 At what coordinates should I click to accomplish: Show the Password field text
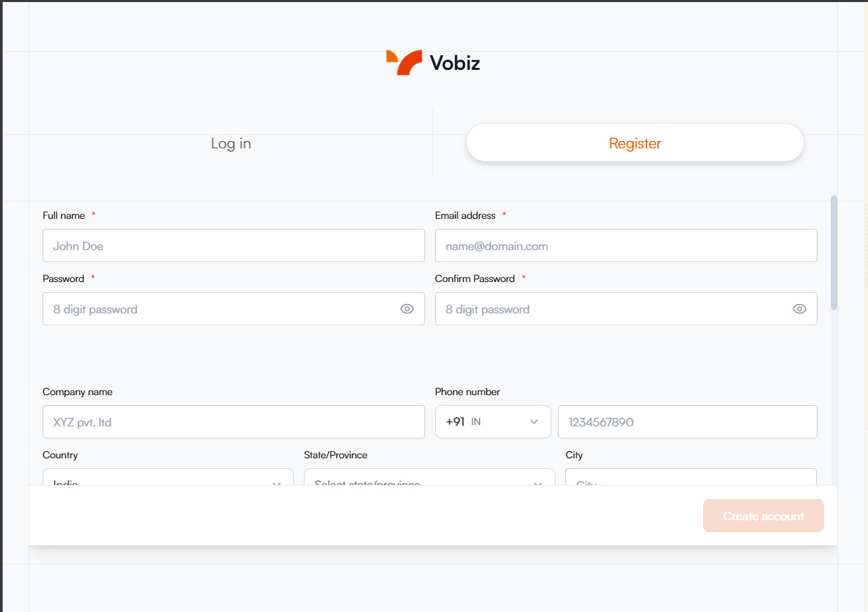tap(407, 309)
